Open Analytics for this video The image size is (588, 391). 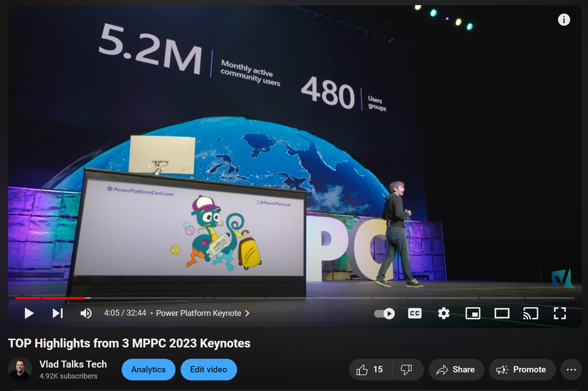(148, 369)
